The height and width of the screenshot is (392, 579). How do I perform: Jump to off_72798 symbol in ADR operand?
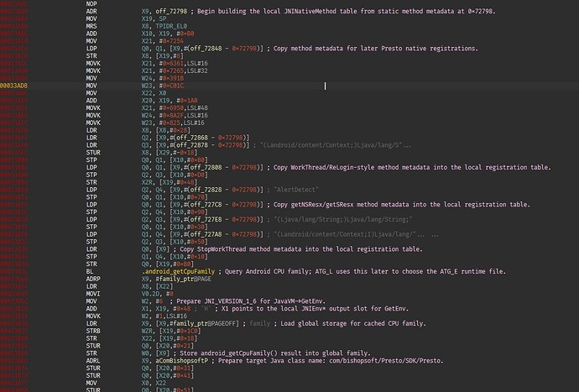(171, 11)
